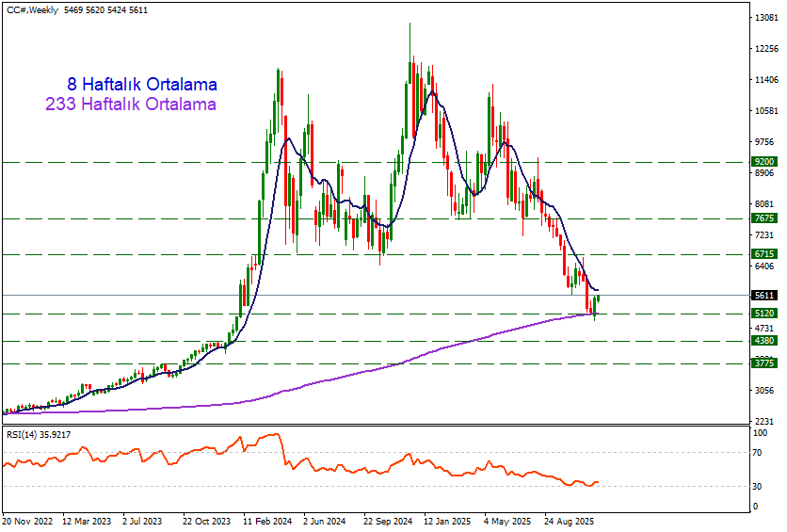Click the 4380 price level tag
Image resolution: width=787 pixels, height=532 pixels.
763,341
